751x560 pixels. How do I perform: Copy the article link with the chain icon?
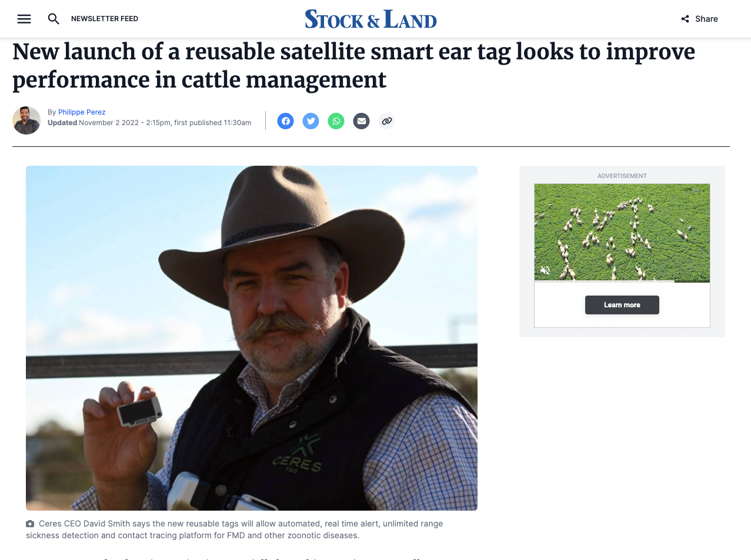pyautogui.click(x=386, y=121)
